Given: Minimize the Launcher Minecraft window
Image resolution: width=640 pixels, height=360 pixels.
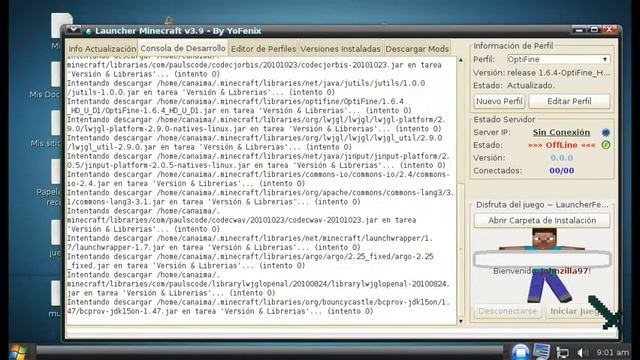Looking at the screenshot, I should [578, 30].
